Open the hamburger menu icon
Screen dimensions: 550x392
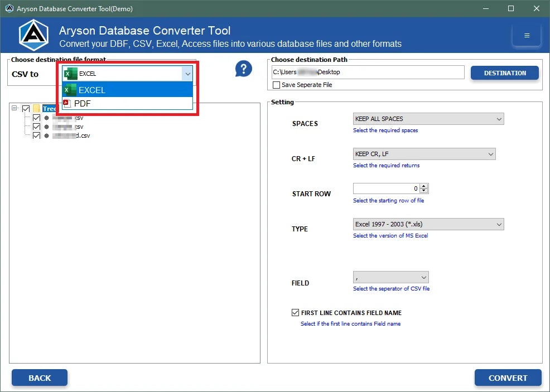pos(527,36)
